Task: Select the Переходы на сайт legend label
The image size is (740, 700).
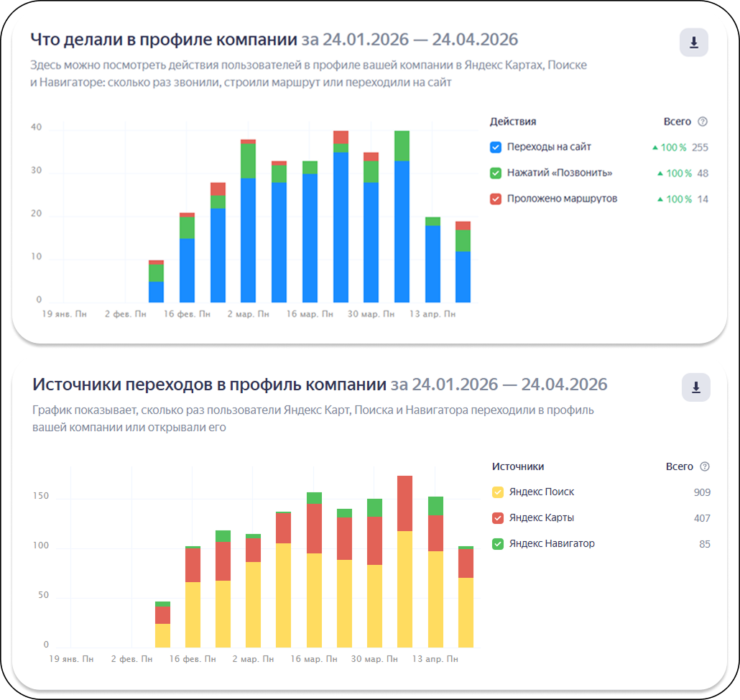Action: click(x=549, y=147)
